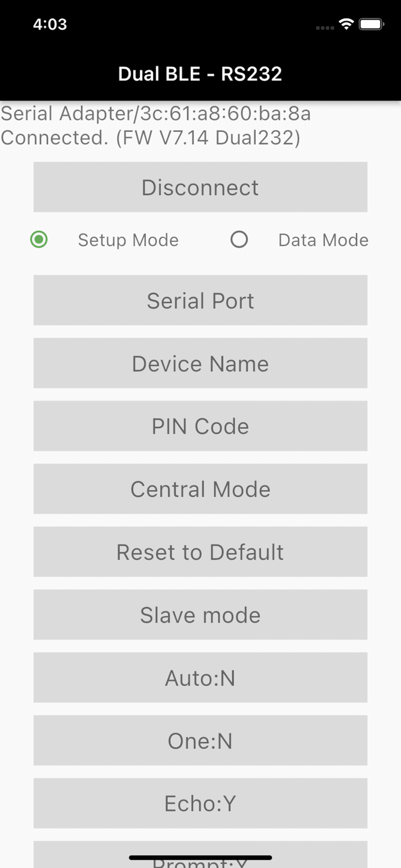Toggle One:N setting on
This screenshot has height=868, width=401.
point(200,741)
